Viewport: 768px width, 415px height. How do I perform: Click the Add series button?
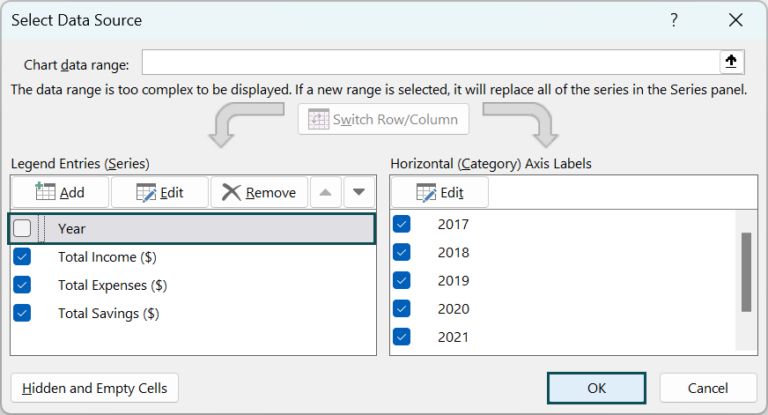click(59, 192)
